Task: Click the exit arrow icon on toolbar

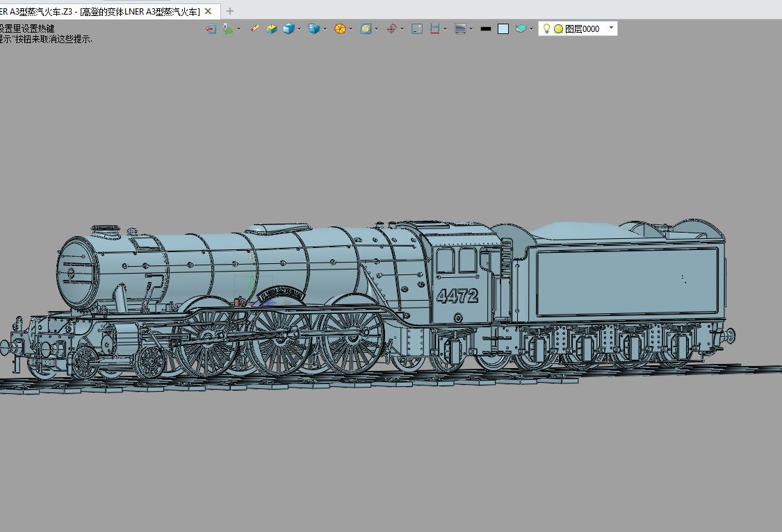Action: coord(211,28)
